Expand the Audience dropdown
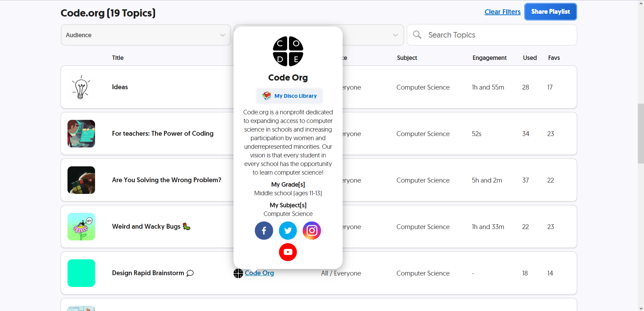This screenshot has height=311, width=644. (x=146, y=35)
